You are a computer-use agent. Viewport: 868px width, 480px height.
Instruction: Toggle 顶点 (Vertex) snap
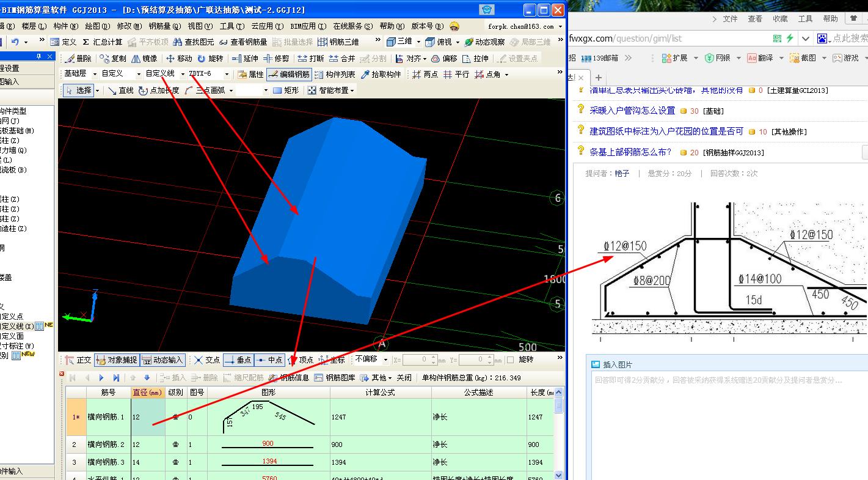pos(301,360)
